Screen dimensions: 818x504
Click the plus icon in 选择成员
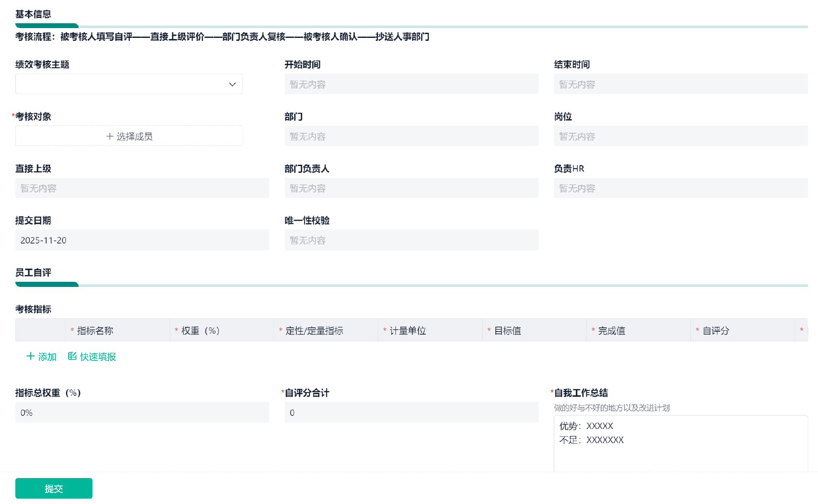click(109, 136)
